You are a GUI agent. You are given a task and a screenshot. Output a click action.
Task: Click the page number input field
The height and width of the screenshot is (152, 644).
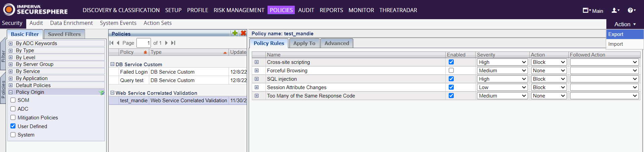click(x=144, y=43)
